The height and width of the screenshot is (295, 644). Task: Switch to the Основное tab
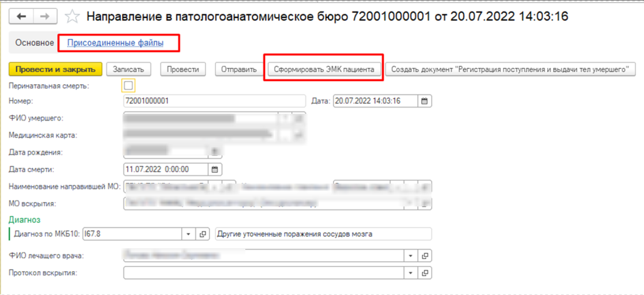pyautogui.click(x=34, y=43)
